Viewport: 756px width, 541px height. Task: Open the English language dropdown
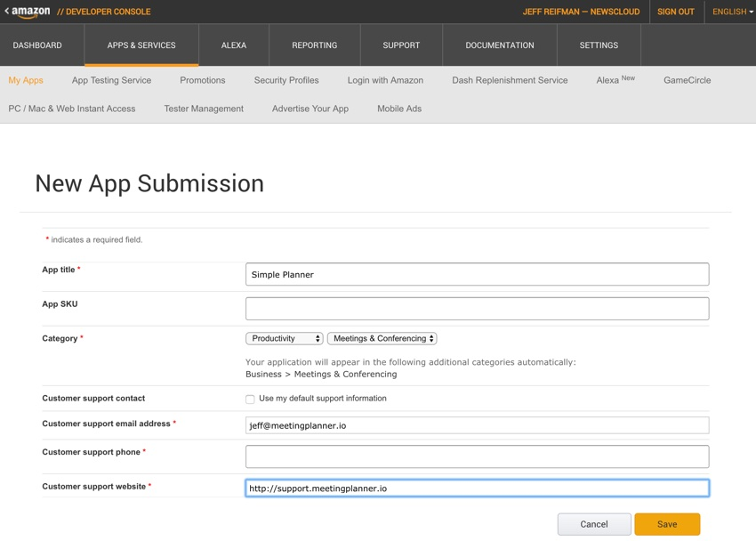tap(732, 12)
